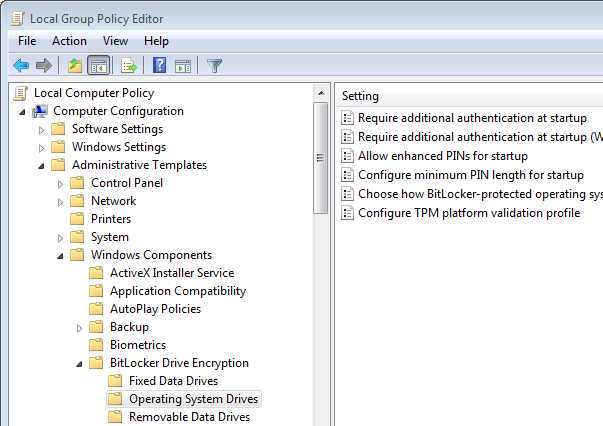Click the Back arrow toolbar icon
Viewport: 603px width, 426px height.
click(21, 65)
